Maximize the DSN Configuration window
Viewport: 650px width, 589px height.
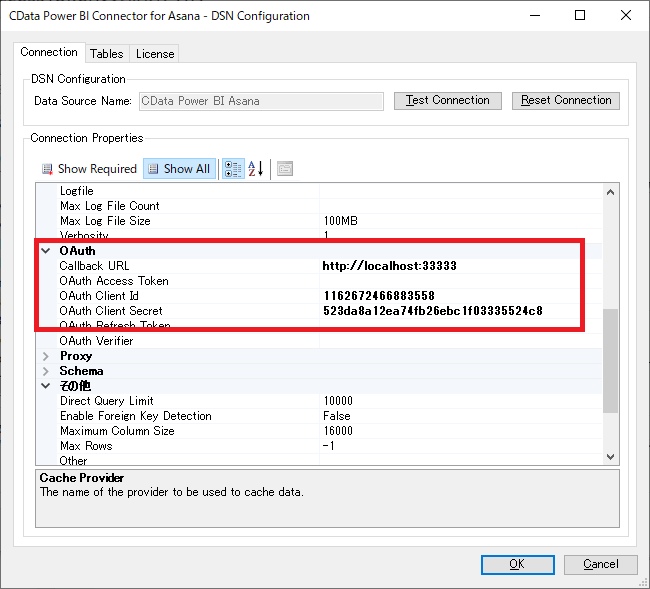[x=580, y=15]
